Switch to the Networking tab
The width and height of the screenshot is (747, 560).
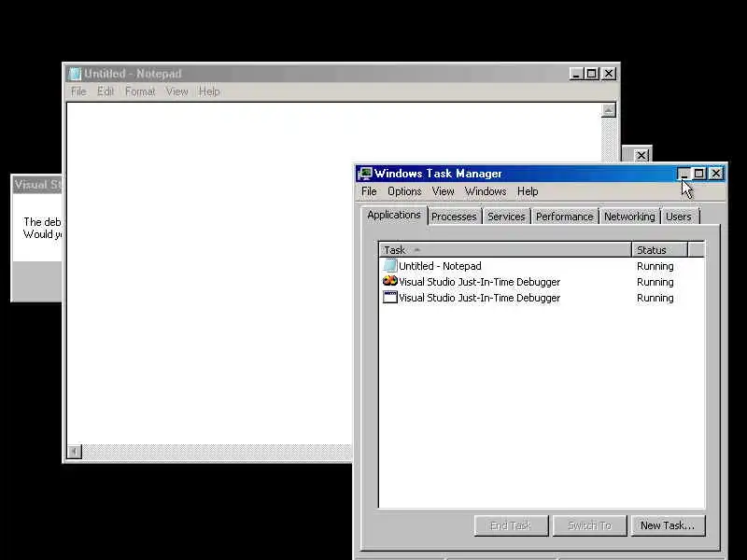[629, 217]
